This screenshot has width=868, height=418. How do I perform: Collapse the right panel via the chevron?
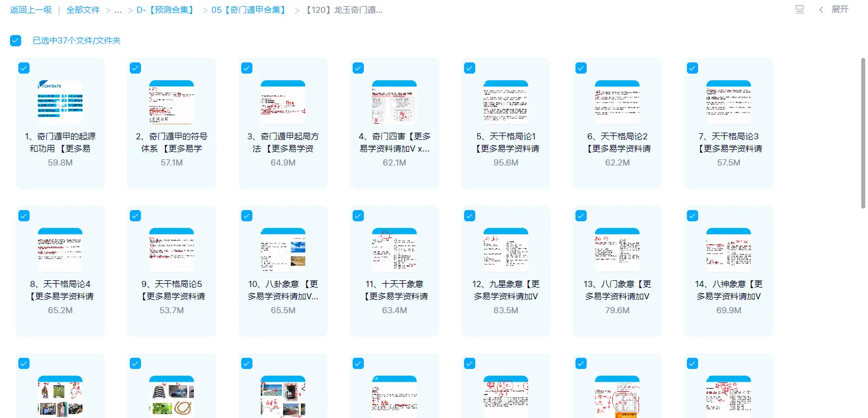point(821,9)
